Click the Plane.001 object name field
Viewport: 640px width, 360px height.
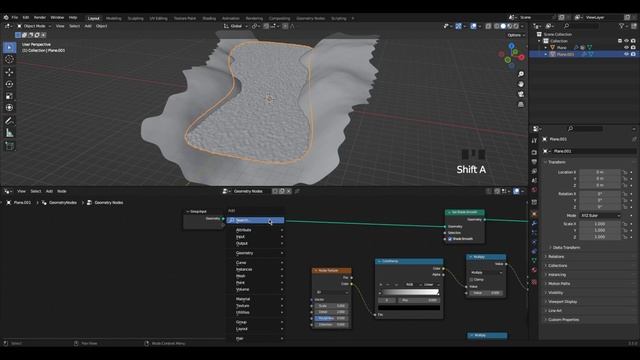point(594,151)
